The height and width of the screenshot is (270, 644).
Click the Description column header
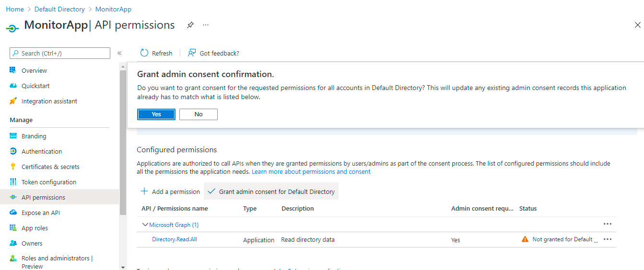click(x=297, y=209)
